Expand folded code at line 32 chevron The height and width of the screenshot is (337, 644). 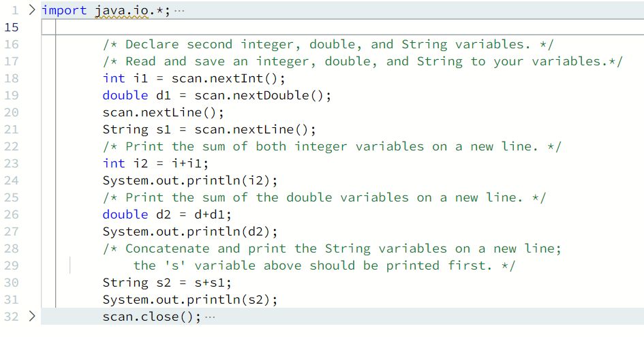click(x=32, y=316)
